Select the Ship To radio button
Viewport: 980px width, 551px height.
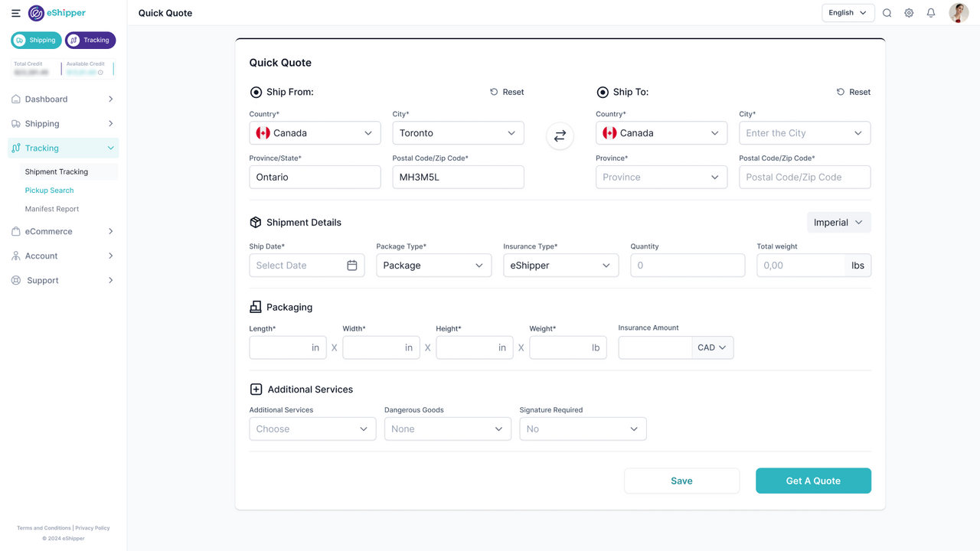click(603, 92)
